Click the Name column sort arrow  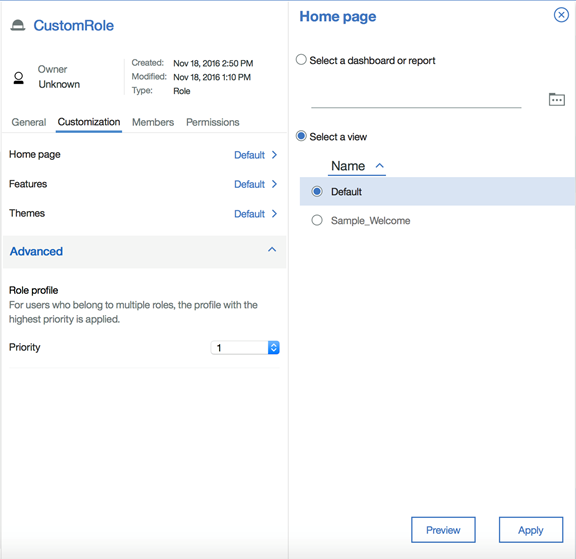point(379,166)
